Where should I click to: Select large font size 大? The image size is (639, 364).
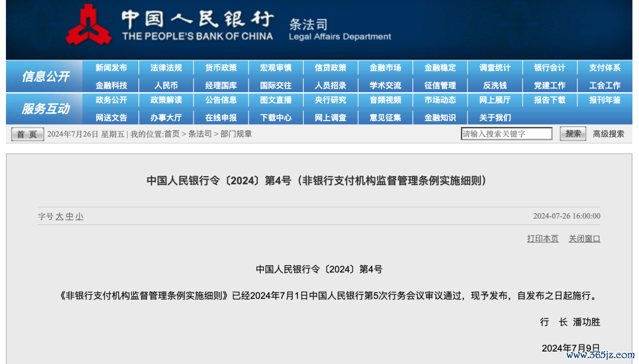click(x=59, y=217)
